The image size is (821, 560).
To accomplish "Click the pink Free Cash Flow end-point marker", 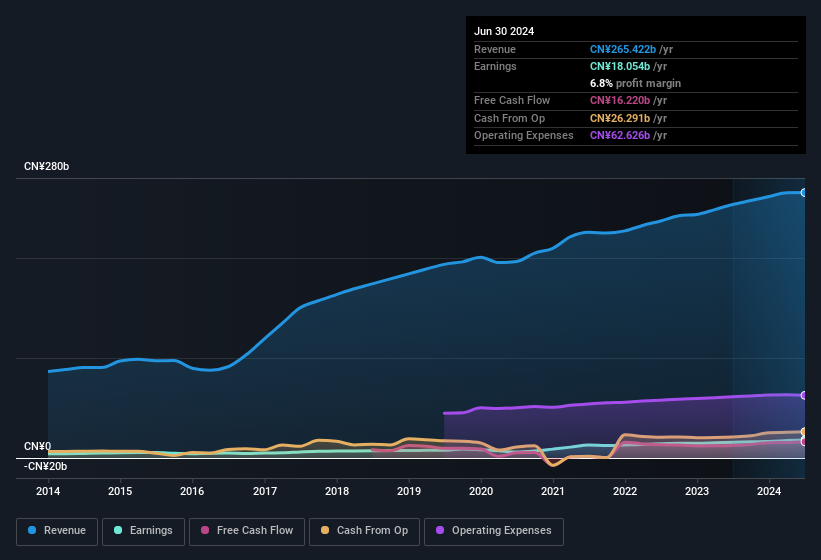I will pos(804,442).
